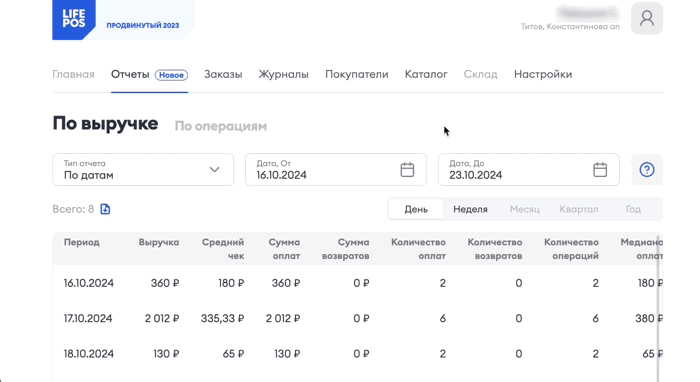700x382 pixels.
Task: Select the Месяц period option
Action: coord(525,209)
